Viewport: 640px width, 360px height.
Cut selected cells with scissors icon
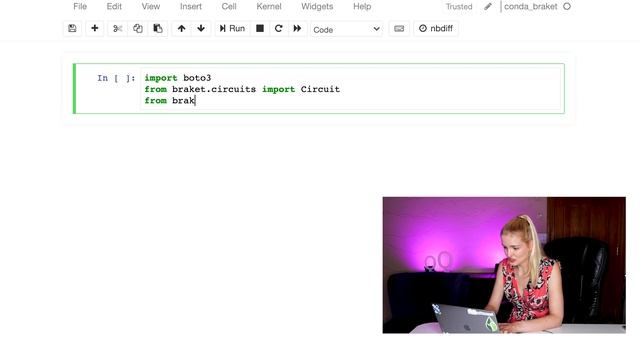pos(118,29)
